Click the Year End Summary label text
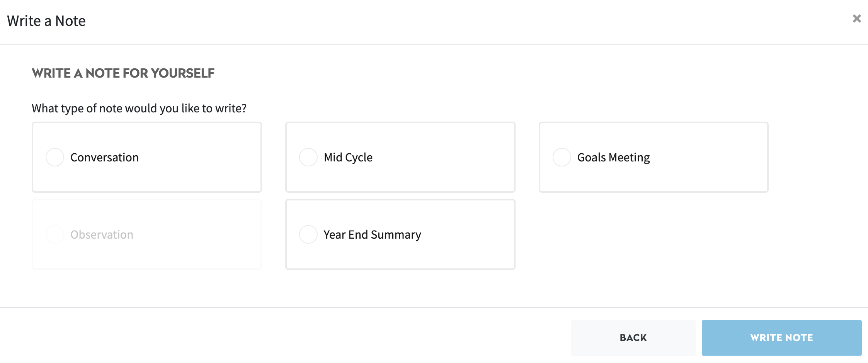Image resolution: width=868 pixels, height=363 pixels. (x=372, y=235)
